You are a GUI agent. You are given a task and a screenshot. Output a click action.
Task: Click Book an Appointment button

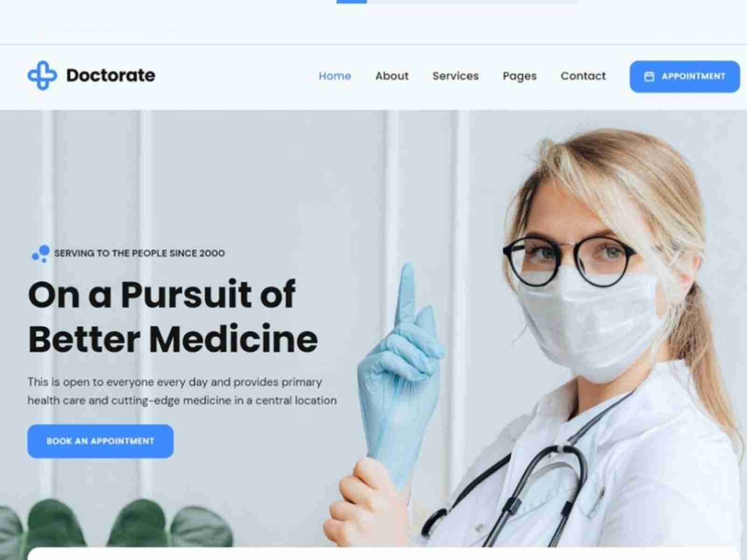[100, 441]
